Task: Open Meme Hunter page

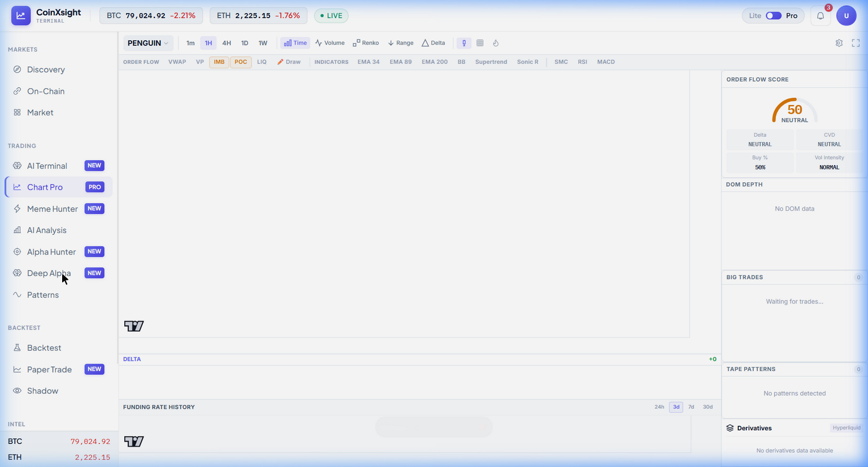Action: 59,209
